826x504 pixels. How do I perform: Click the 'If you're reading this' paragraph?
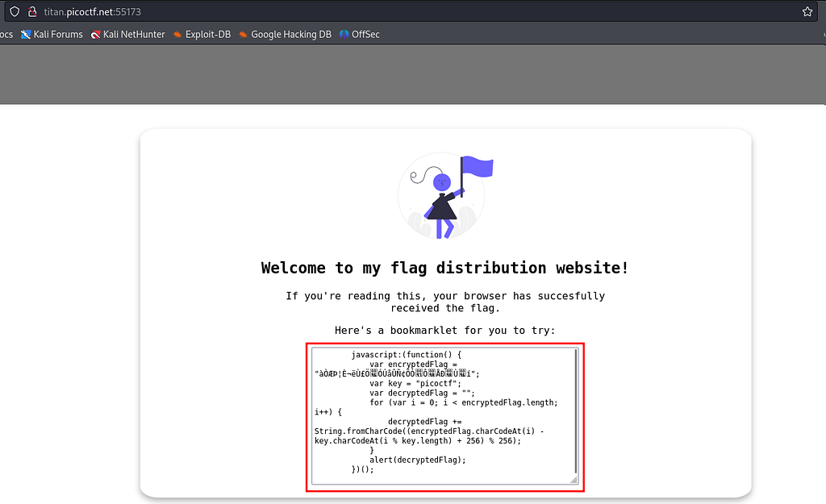pyautogui.click(x=445, y=302)
